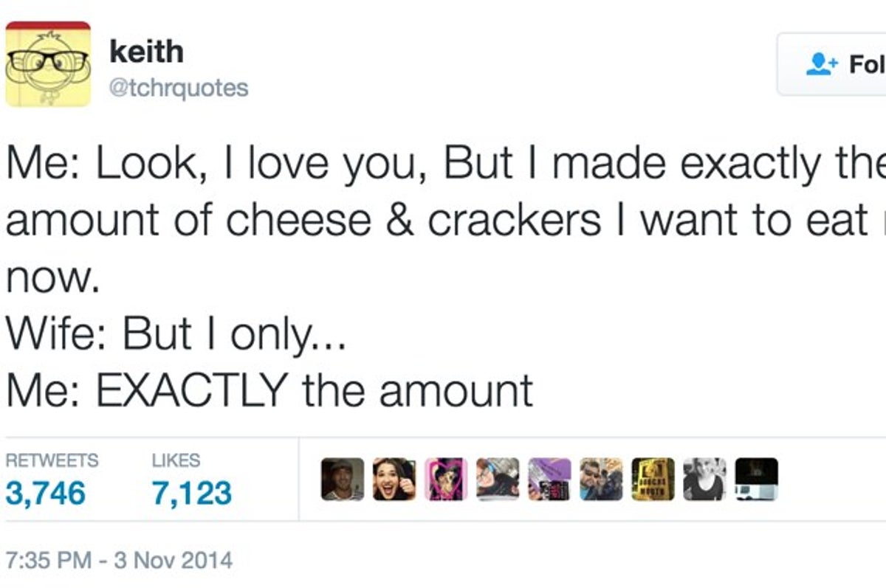Open the black-and-white woman liker avatar

[x=703, y=480]
